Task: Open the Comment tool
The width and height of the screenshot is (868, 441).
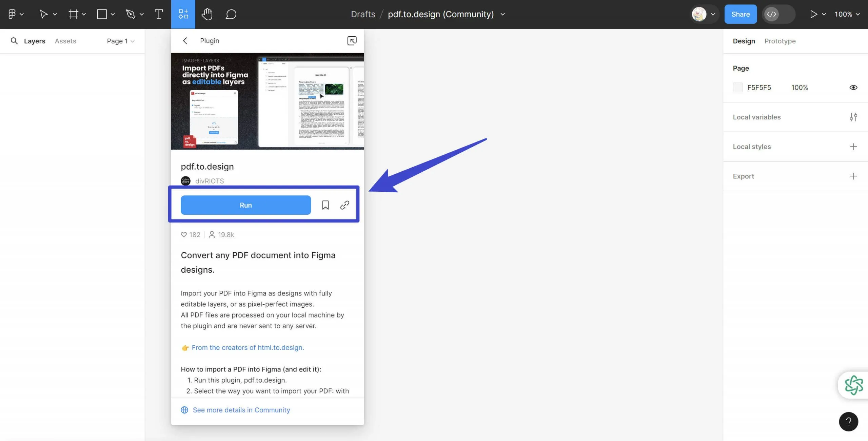Action: tap(231, 14)
